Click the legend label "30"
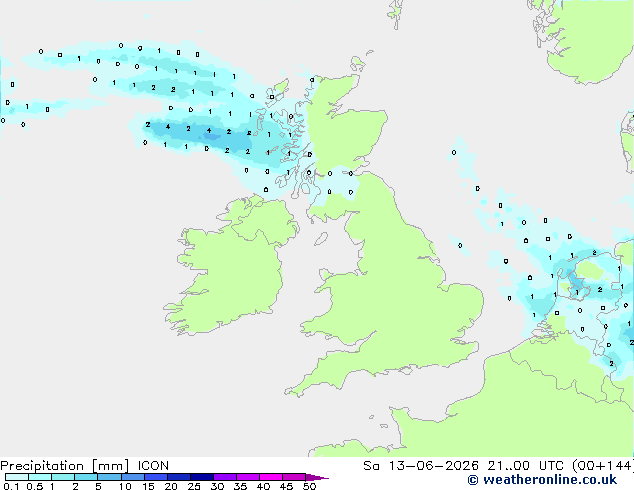The image size is (634, 490). pyautogui.click(x=217, y=486)
